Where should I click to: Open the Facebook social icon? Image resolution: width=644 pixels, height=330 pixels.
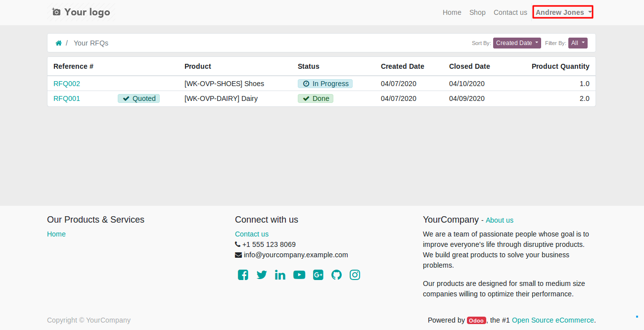[243, 275]
